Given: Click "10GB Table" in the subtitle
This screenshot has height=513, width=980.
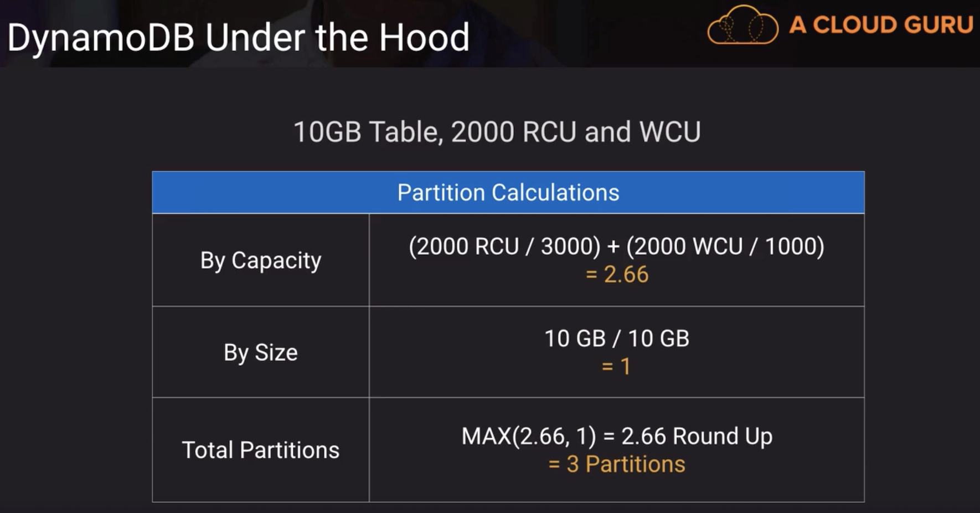Looking at the screenshot, I should [x=367, y=132].
